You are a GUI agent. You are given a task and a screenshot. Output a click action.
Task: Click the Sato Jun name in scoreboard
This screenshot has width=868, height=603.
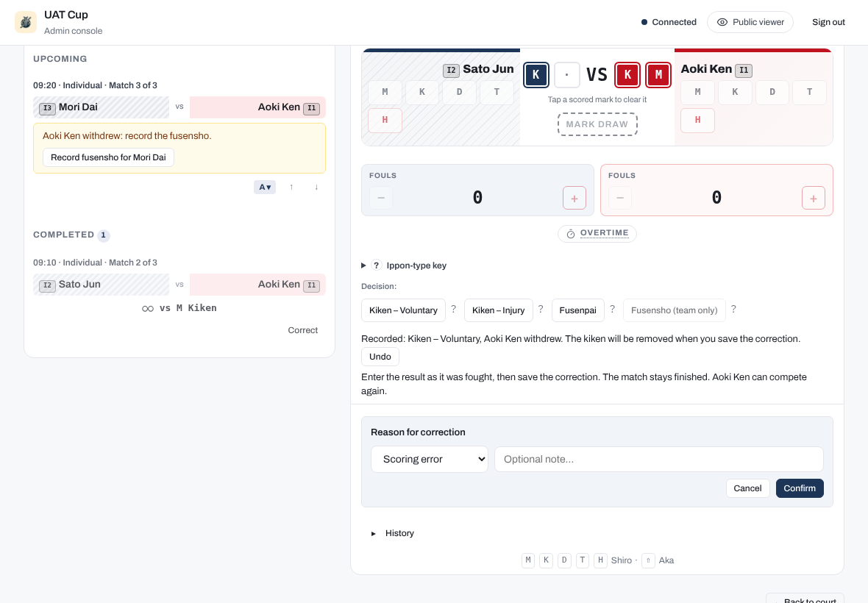488,69
